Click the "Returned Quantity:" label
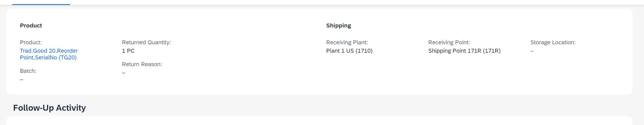This screenshot has width=644, height=125. [x=146, y=42]
